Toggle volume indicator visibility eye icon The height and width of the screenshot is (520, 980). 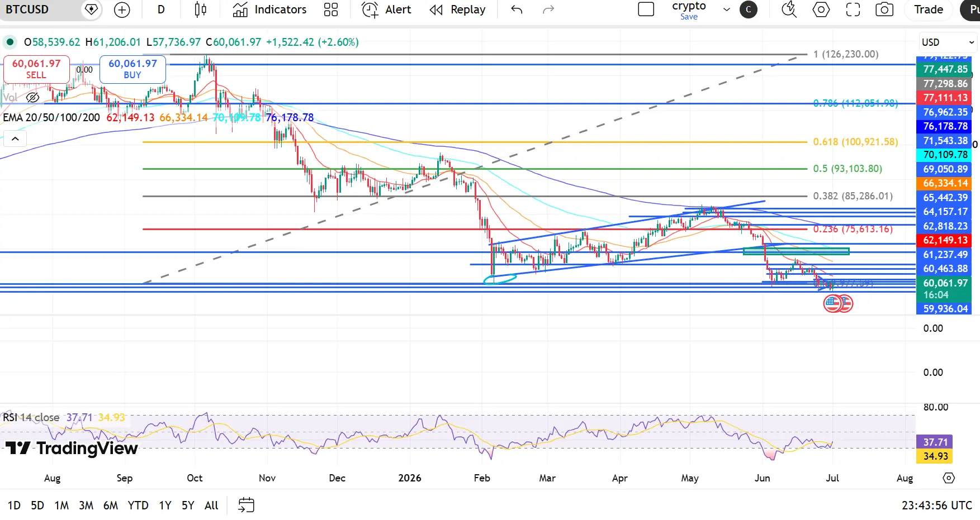point(33,98)
